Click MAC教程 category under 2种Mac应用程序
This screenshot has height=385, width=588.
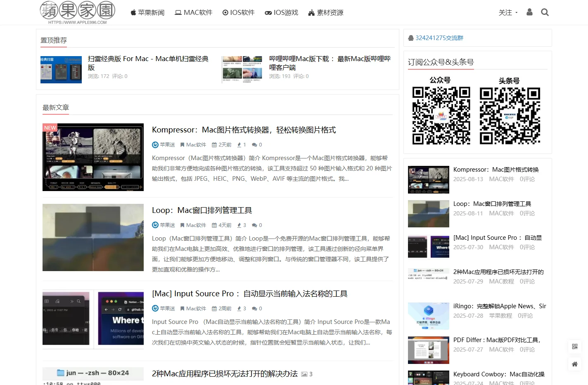click(x=501, y=281)
